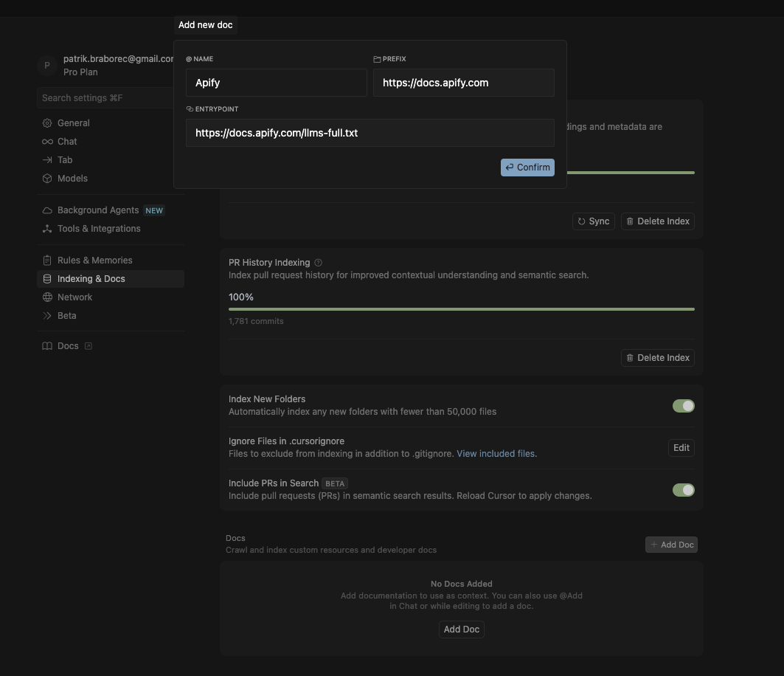Open Network settings globe icon
This screenshot has height=676, width=784.
click(x=47, y=297)
